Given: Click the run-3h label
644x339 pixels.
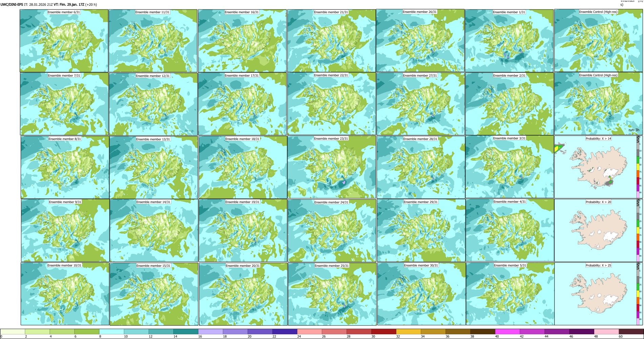Looking at the screenshot, I should click(633, 130).
